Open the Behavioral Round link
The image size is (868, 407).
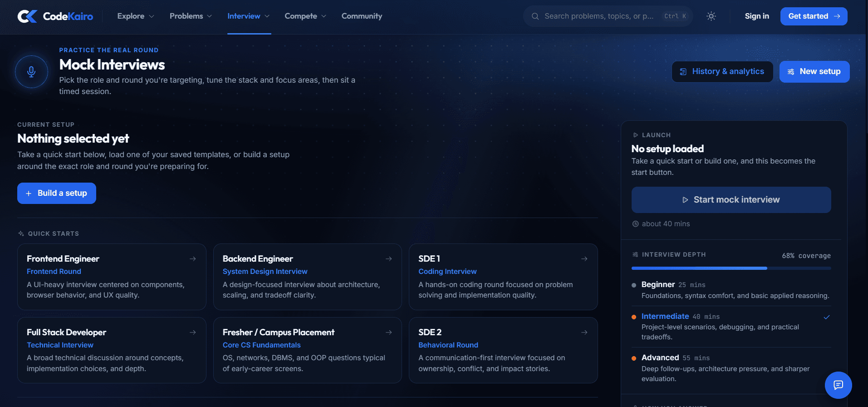(448, 345)
